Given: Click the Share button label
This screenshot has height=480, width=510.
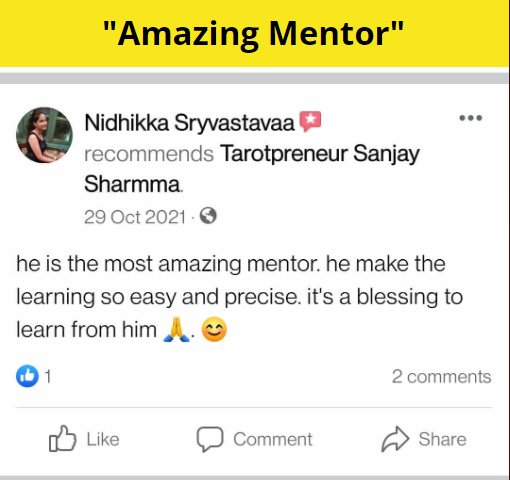Looking at the screenshot, I should coord(442,439).
